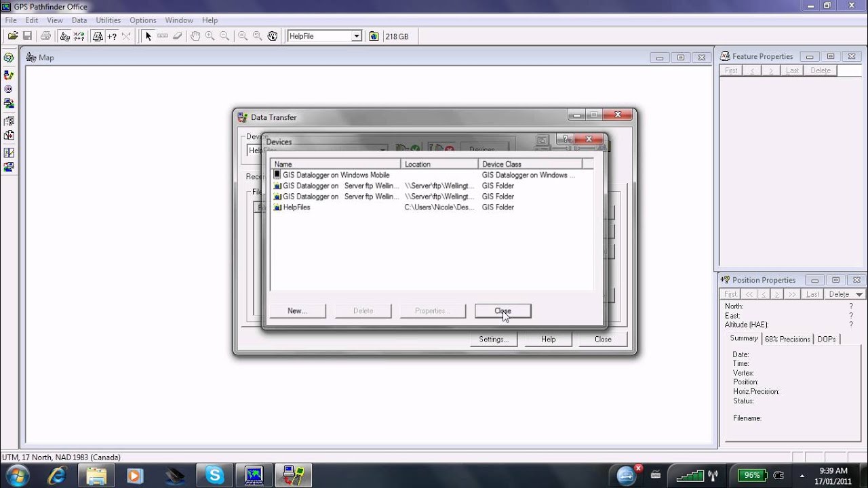Select the Zoom Out magnifier tool
The height and width of the screenshot is (488, 868).
pos(224,36)
